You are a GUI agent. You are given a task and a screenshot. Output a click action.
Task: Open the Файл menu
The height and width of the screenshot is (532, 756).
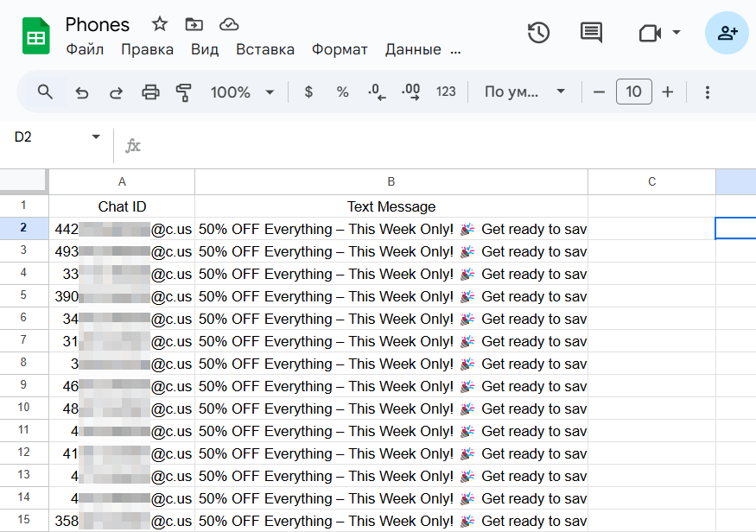85,49
